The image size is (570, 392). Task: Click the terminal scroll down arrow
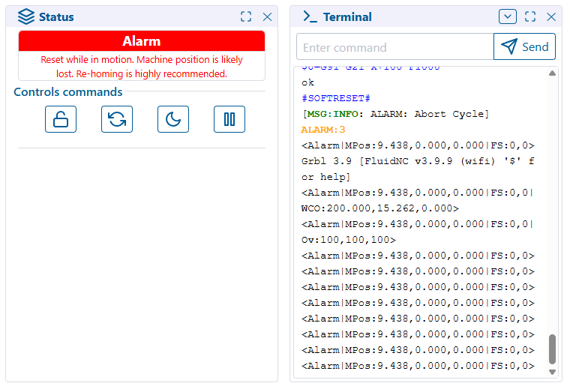[553, 371]
